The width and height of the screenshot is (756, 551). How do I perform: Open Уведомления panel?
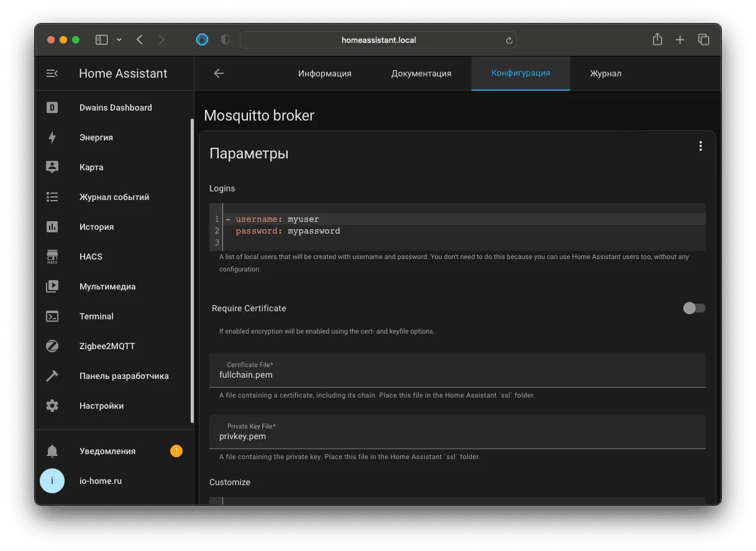pyautogui.click(x=107, y=451)
